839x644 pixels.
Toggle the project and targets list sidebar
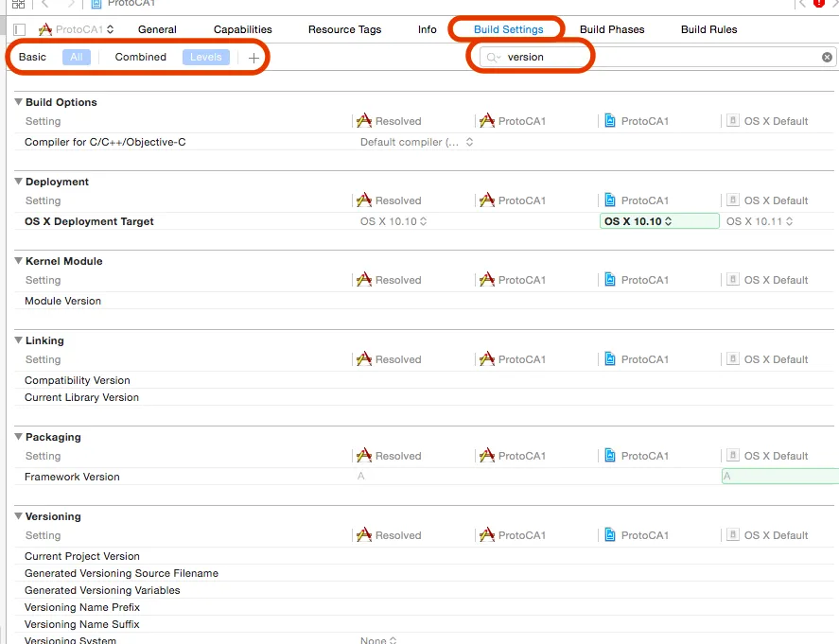[20, 29]
